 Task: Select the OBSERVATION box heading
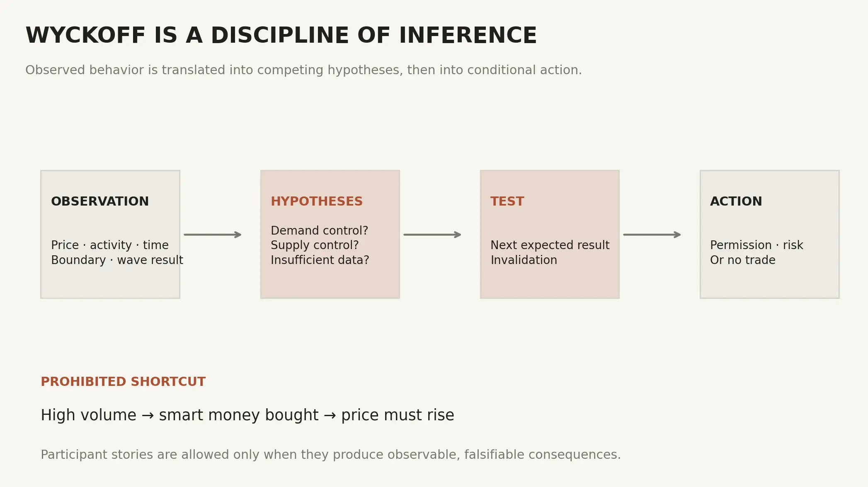100,201
